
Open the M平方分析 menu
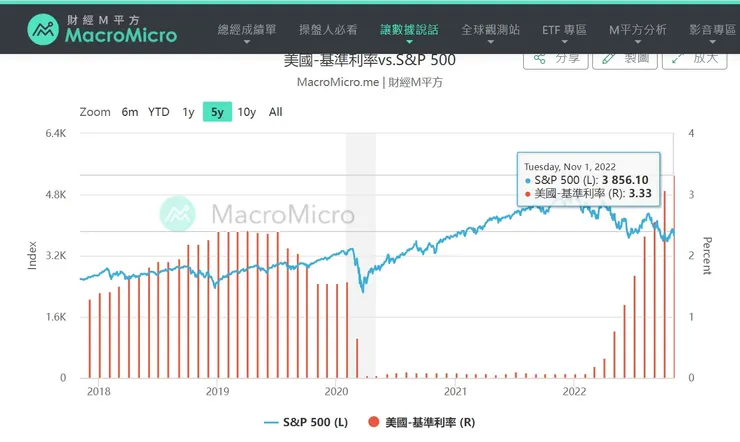[x=645, y=30]
